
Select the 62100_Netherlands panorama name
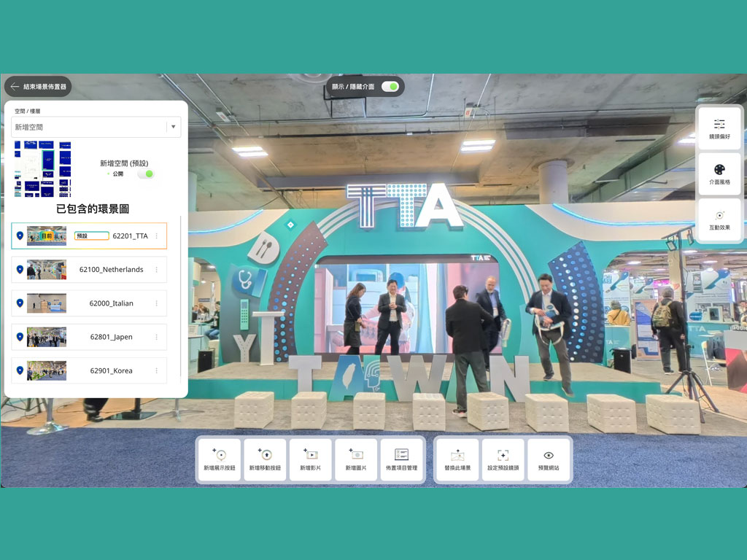[111, 270]
